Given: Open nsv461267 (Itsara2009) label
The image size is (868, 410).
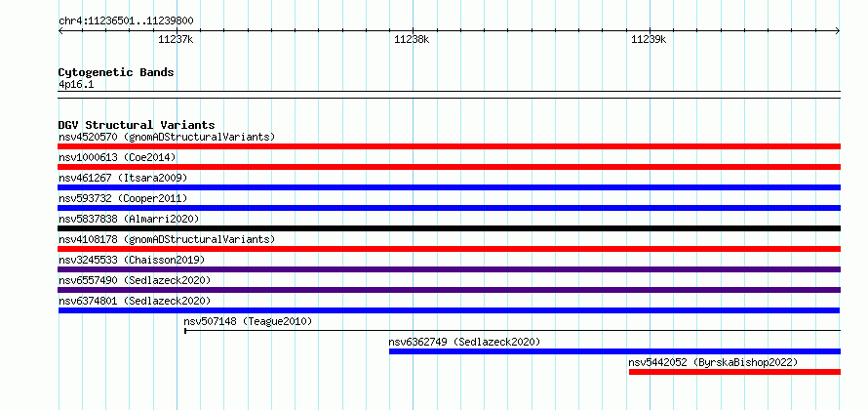Looking at the screenshot, I should coord(123,178).
